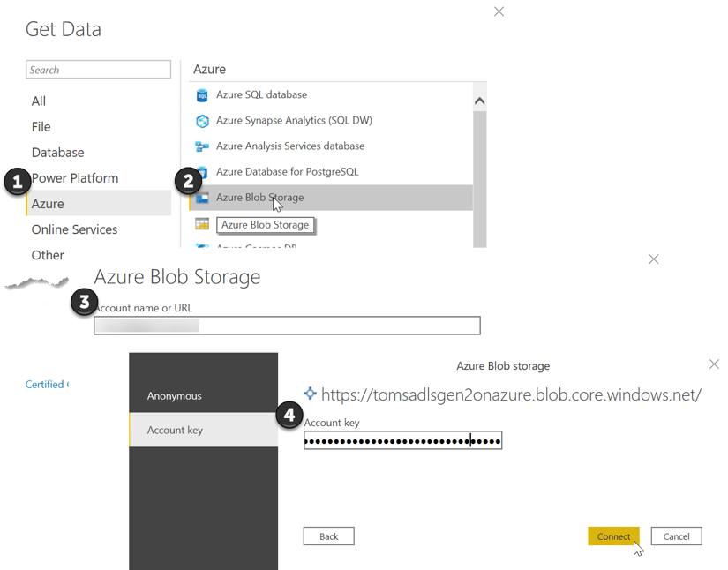Choose Azure Blob Storage connector
Screen dimensions: 728x570
pyautogui.click(x=331, y=198)
